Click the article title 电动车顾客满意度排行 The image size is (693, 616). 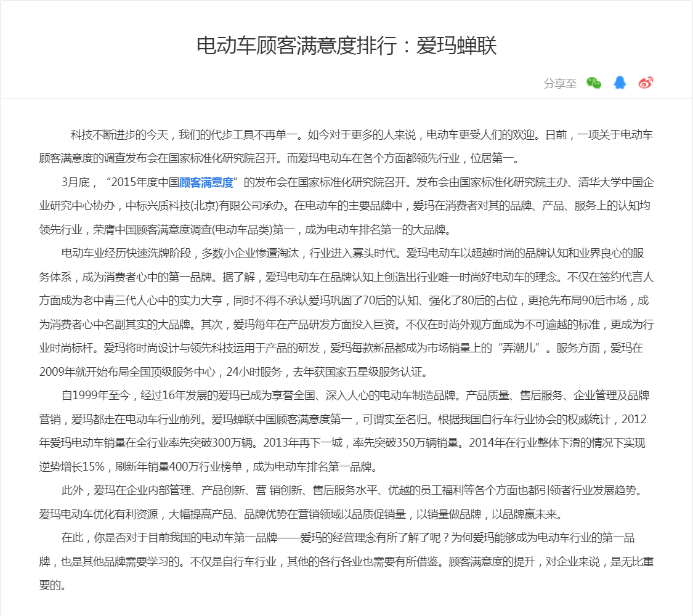tap(346, 46)
